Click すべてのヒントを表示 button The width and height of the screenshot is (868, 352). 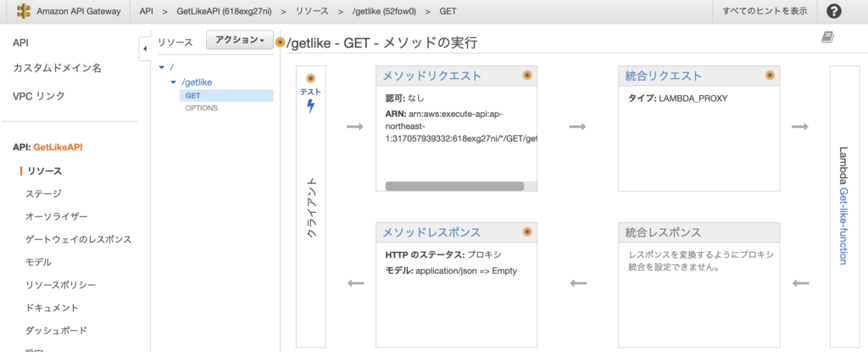[x=765, y=11]
